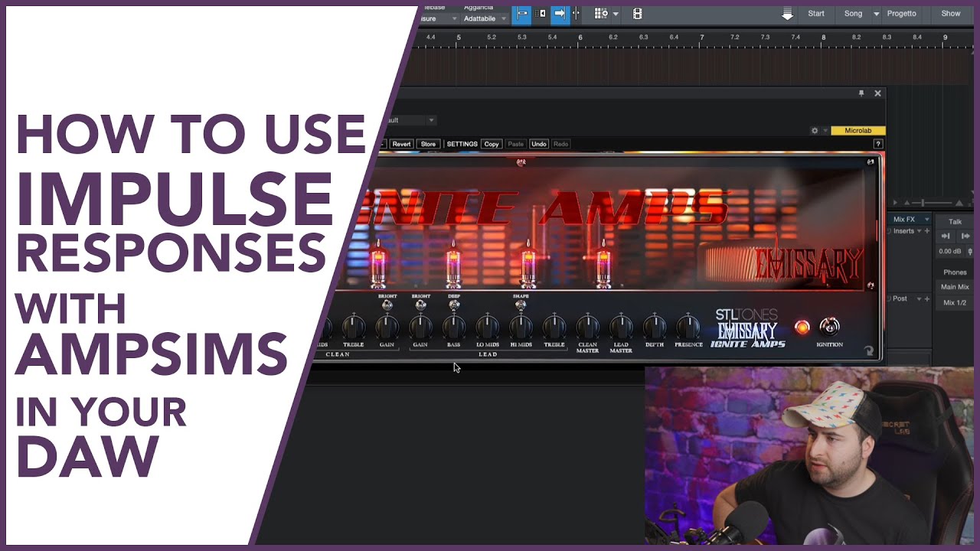Click the Ignite Amps logo corner icon

pyautogui.click(x=869, y=351)
